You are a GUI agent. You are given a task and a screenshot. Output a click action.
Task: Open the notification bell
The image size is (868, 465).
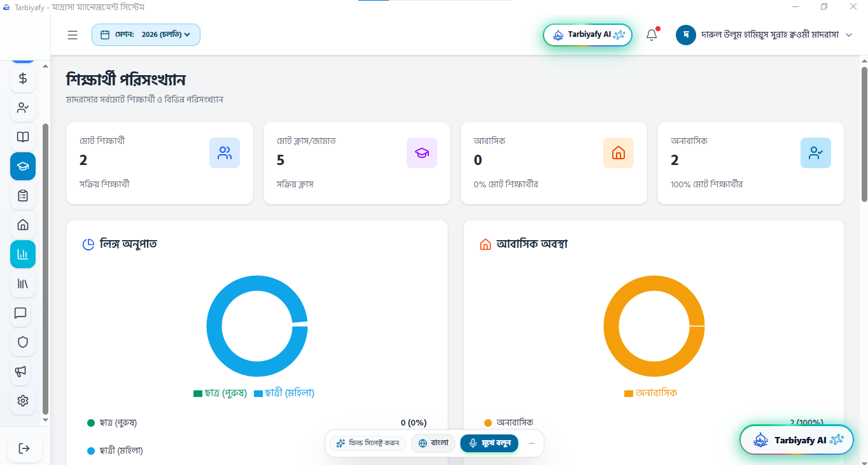[652, 35]
